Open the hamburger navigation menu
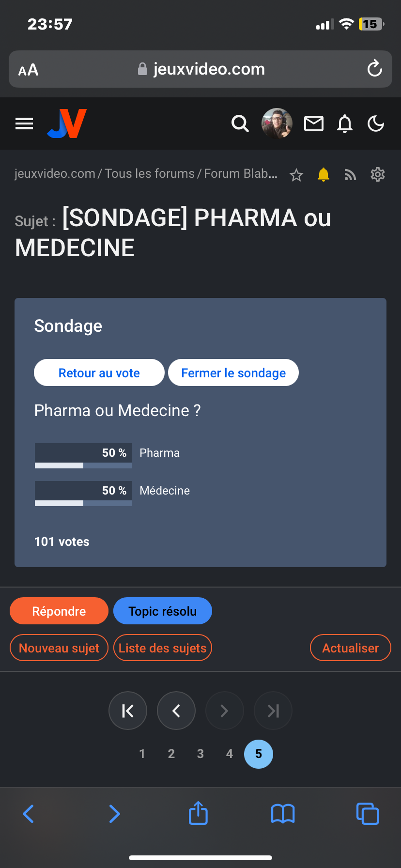The height and width of the screenshot is (868, 401). coord(24,124)
